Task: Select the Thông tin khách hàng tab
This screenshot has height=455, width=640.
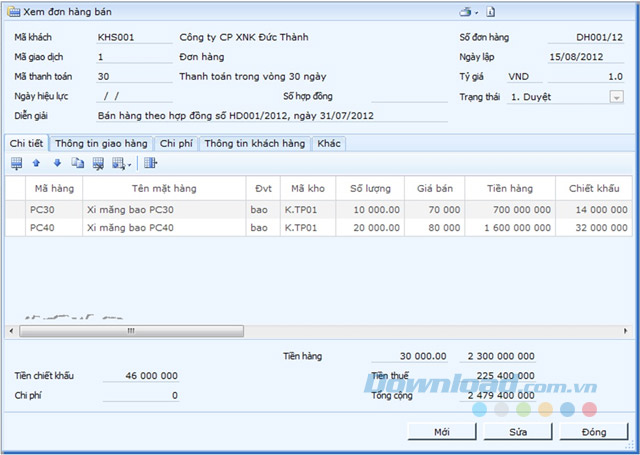Action: click(255, 144)
